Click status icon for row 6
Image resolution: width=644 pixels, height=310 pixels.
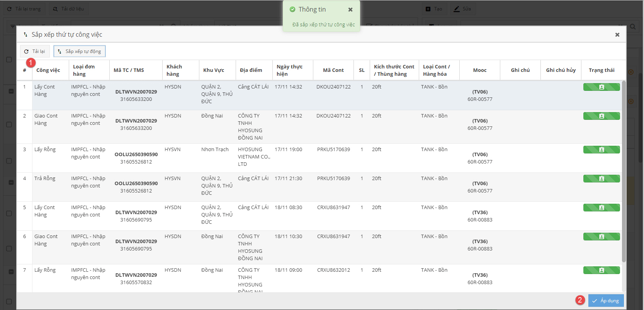click(x=601, y=237)
